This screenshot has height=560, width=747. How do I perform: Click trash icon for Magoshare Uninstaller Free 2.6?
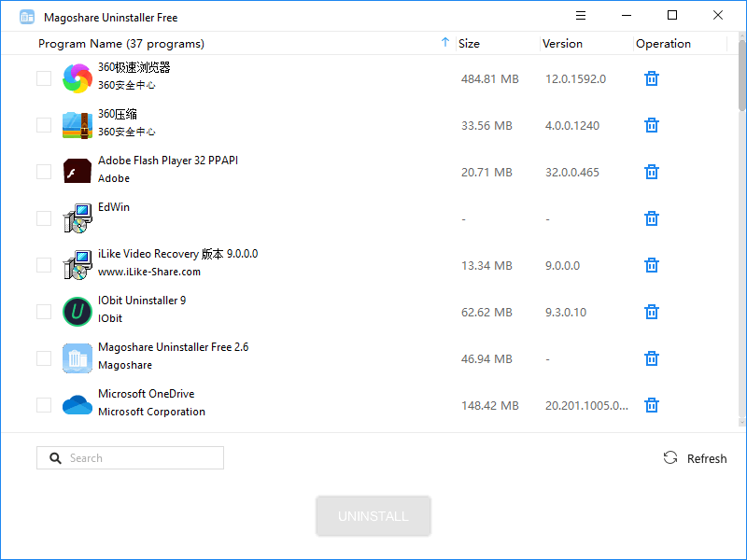(652, 358)
